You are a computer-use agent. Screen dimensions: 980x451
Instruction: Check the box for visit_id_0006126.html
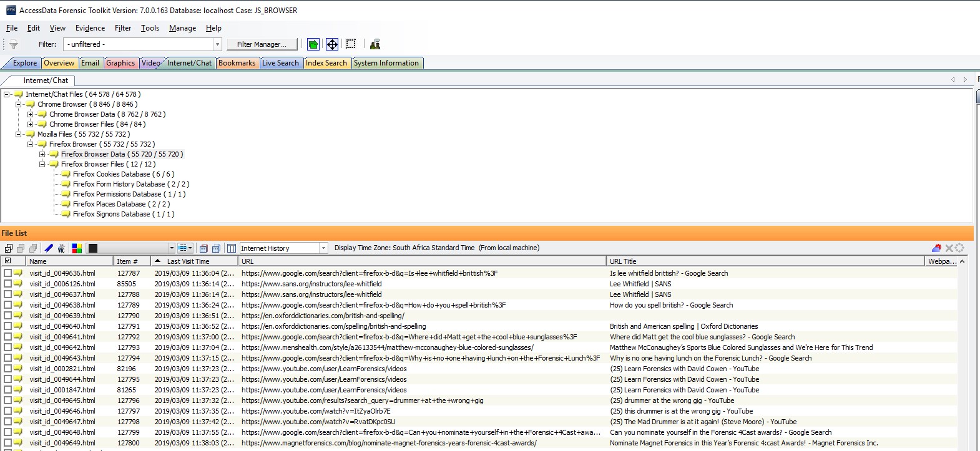(7, 284)
